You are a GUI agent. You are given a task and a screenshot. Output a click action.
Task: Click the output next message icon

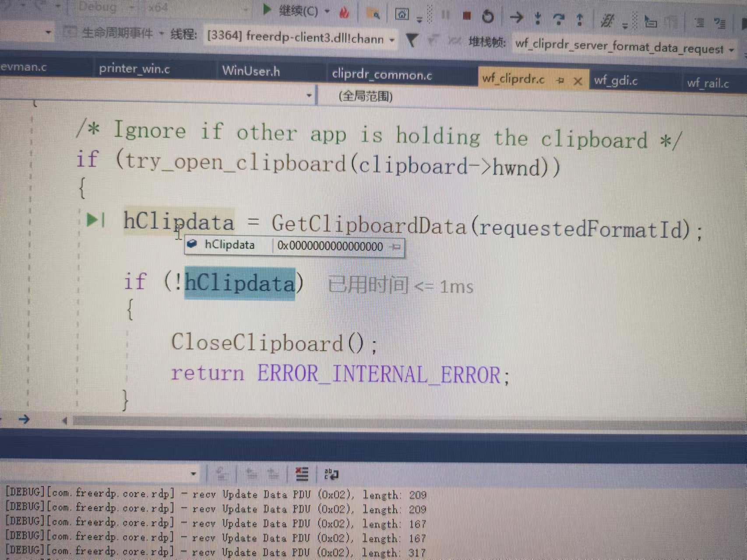click(x=274, y=474)
